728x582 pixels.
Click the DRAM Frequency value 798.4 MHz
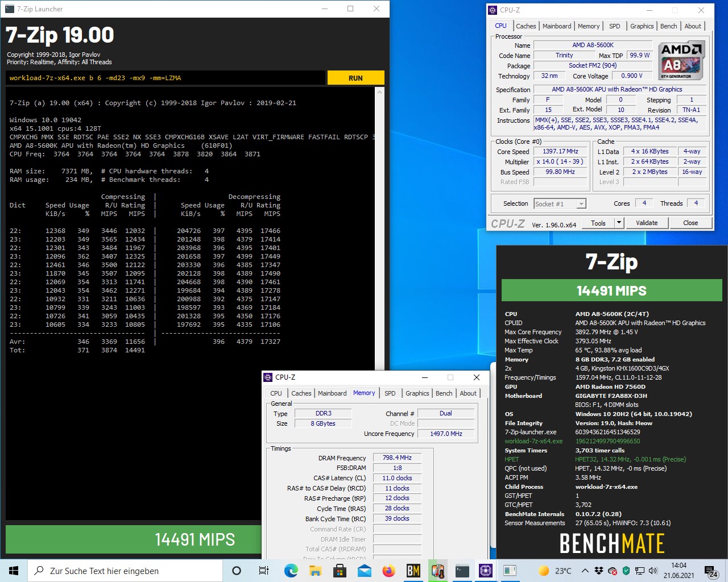[397, 458]
